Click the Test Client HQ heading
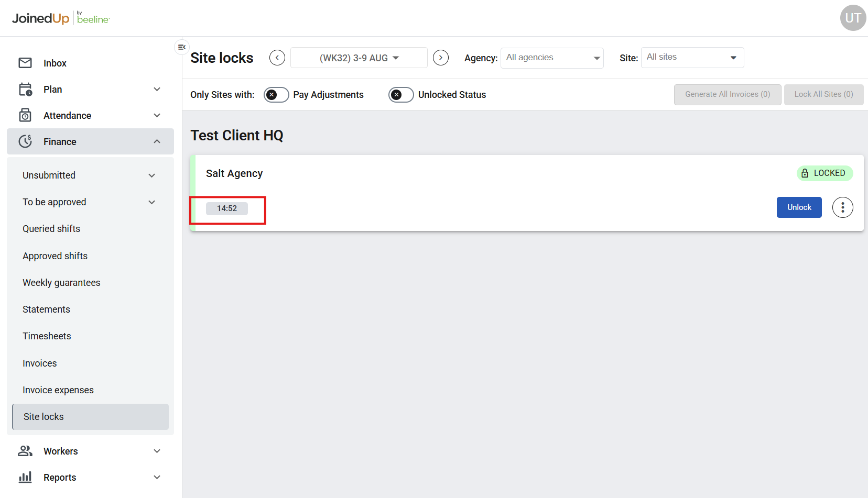The width and height of the screenshot is (868, 498). coord(237,135)
